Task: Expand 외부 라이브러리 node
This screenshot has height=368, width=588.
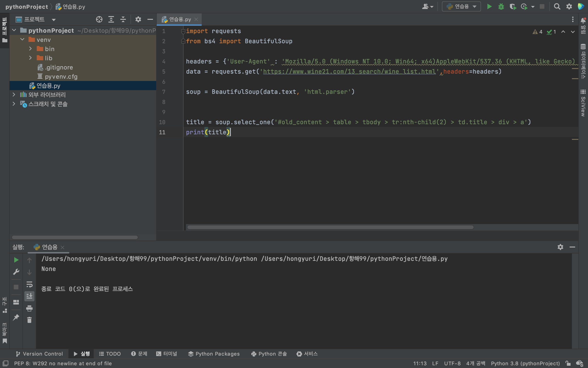Action: click(14, 95)
